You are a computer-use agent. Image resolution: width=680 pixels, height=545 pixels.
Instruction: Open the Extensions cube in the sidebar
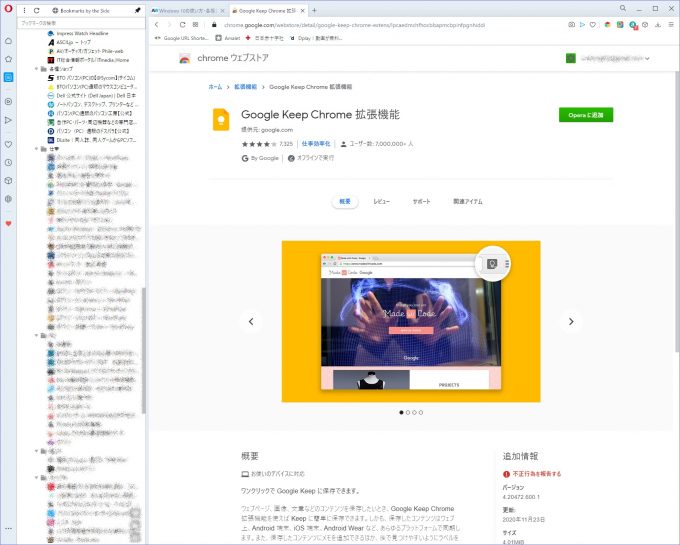coord(8,181)
